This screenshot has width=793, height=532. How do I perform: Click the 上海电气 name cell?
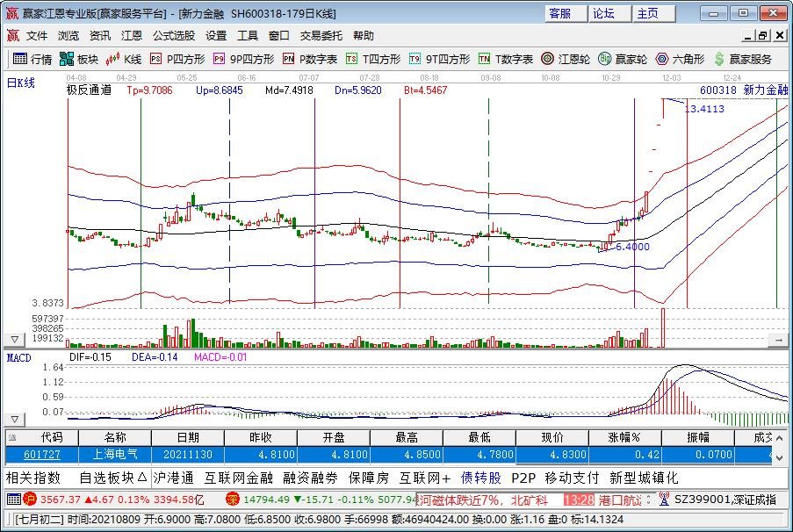115,455
